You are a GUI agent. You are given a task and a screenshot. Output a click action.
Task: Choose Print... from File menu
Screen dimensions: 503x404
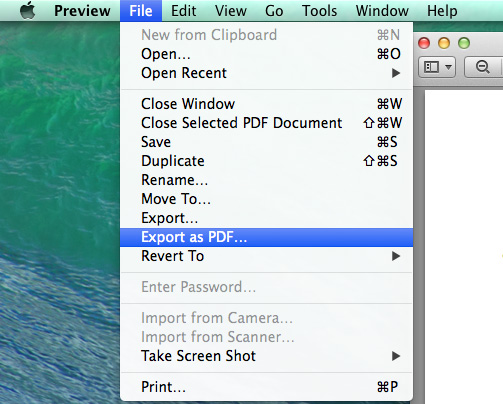(266, 387)
